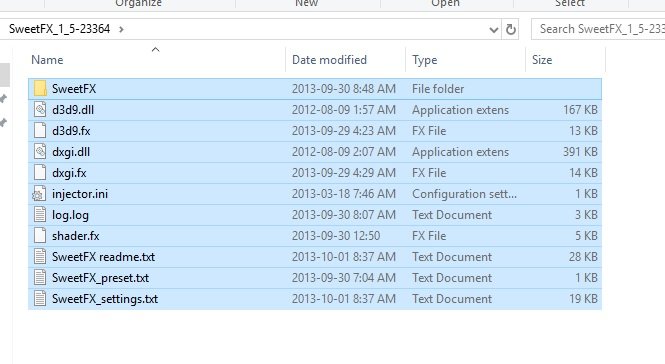Click the injector.ini gear file icon
This screenshot has width=665, height=364.
pos(39,194)
